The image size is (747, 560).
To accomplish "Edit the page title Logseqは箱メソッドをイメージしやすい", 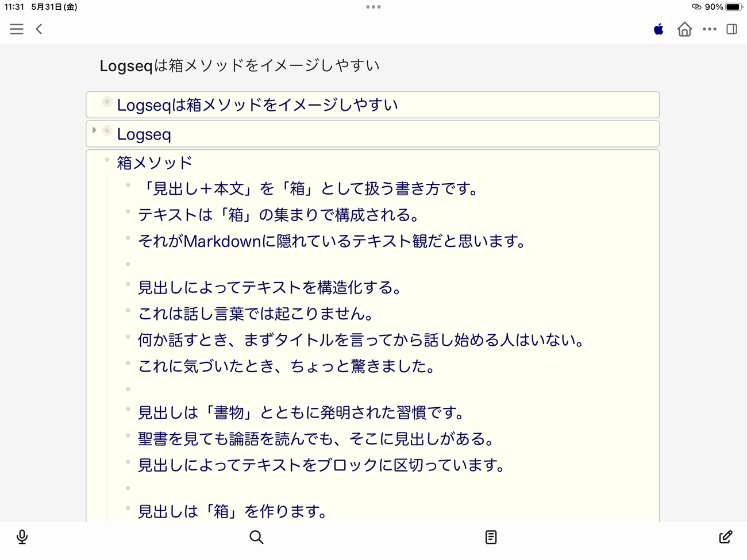I will pos(240,65).
